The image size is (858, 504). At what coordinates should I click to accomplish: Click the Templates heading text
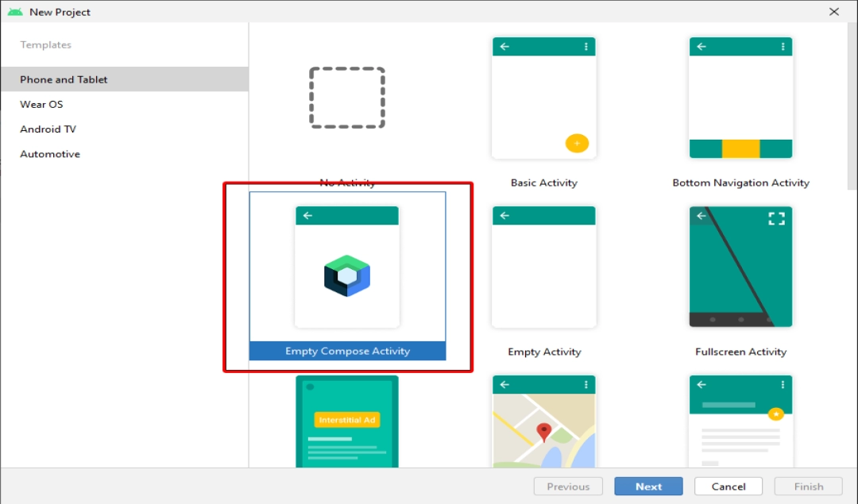point(45,44)
